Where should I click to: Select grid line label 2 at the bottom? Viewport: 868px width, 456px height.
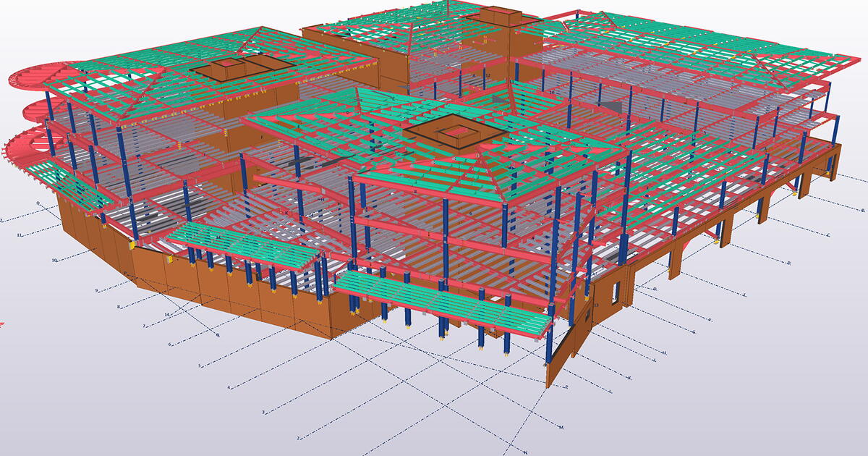pos(298,436)
